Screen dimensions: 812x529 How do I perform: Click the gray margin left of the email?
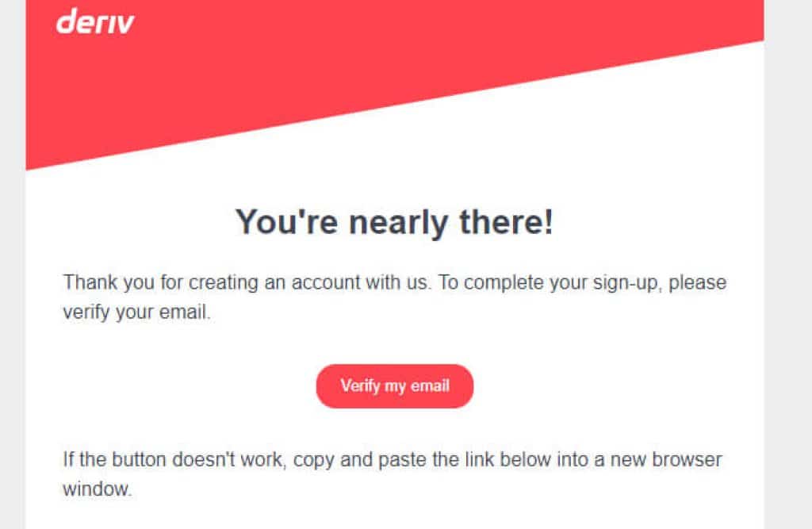(x=13, y=264)
